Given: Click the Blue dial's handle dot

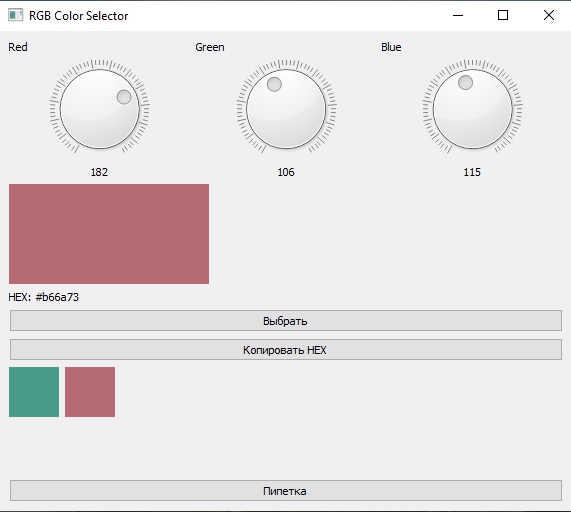Looking at the screenshot, I should pyautogui.click(x=465, y=82).
